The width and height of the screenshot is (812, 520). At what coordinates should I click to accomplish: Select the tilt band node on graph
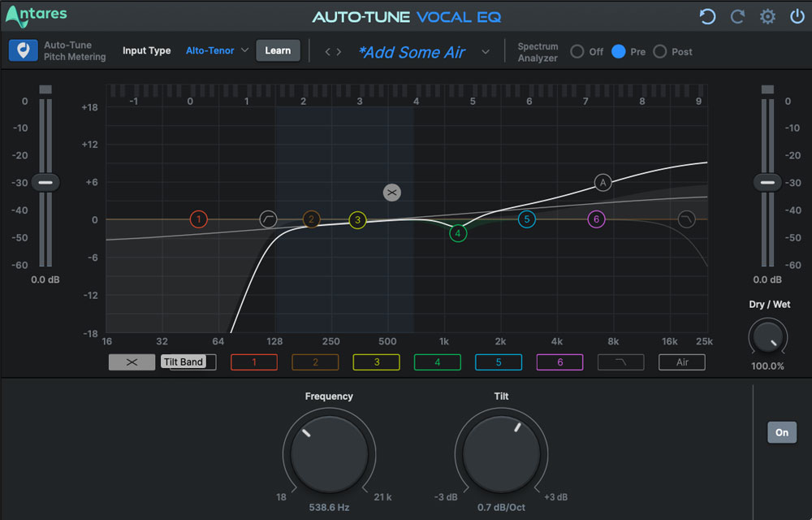[392, 193]
